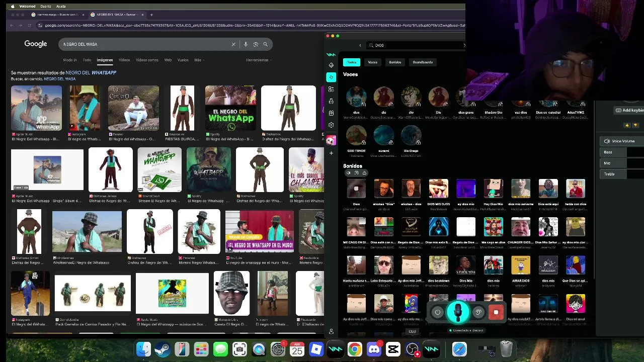Open Modo IA in Google
The width and height of the screenshot is (644, 362).
[70, 60]
